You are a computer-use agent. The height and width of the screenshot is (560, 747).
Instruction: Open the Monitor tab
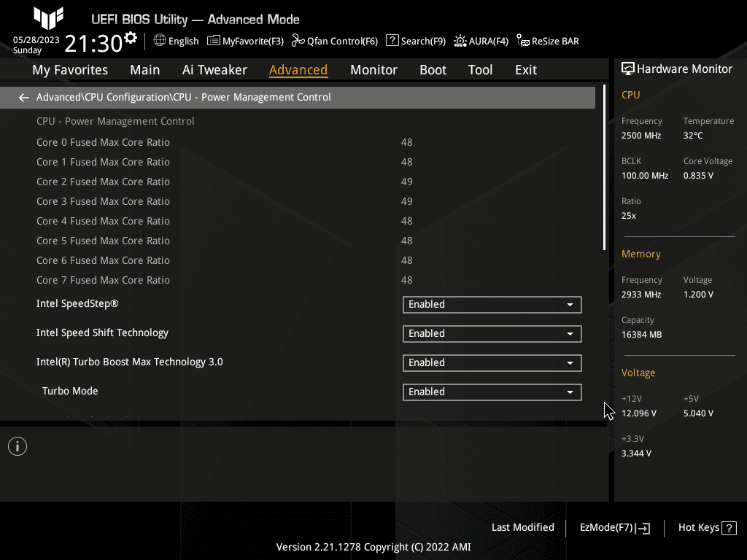click(x=373, y=70)
